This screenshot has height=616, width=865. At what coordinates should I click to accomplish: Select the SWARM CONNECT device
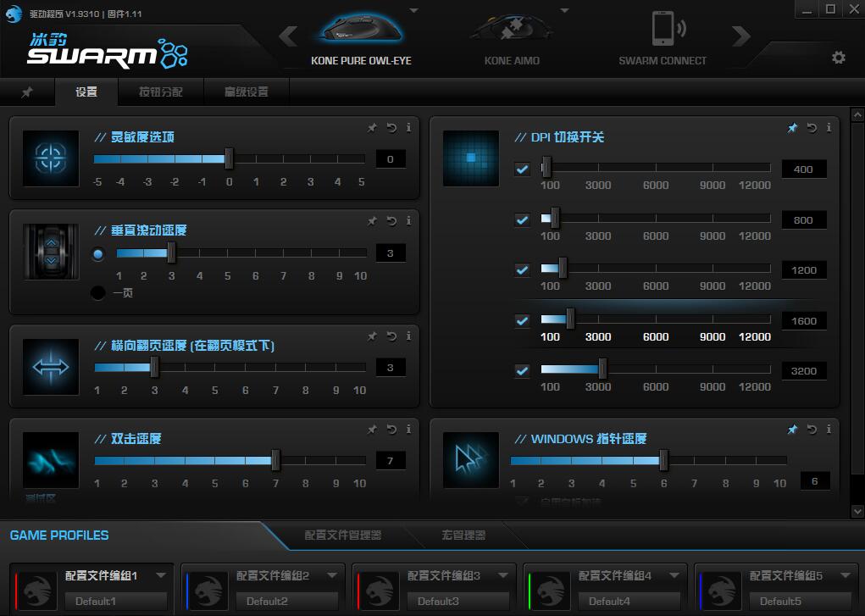[662, 38]
